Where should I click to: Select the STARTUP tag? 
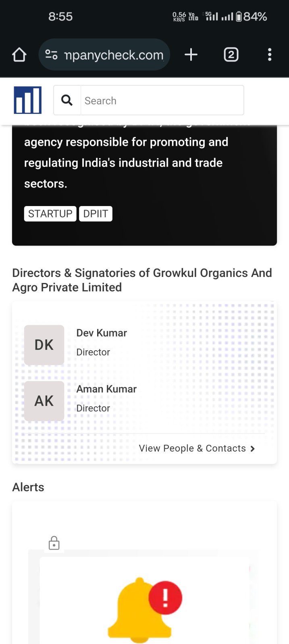point(50,214)
